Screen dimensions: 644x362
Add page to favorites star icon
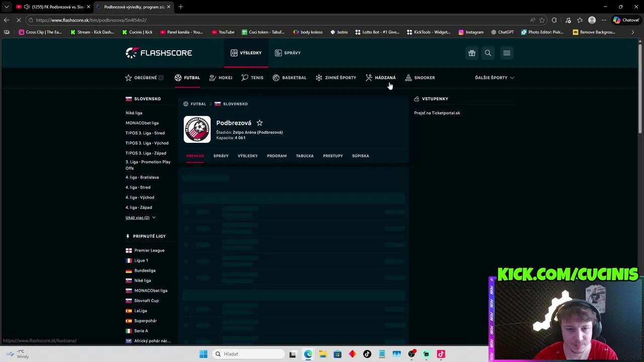click(x=542, y=20)
